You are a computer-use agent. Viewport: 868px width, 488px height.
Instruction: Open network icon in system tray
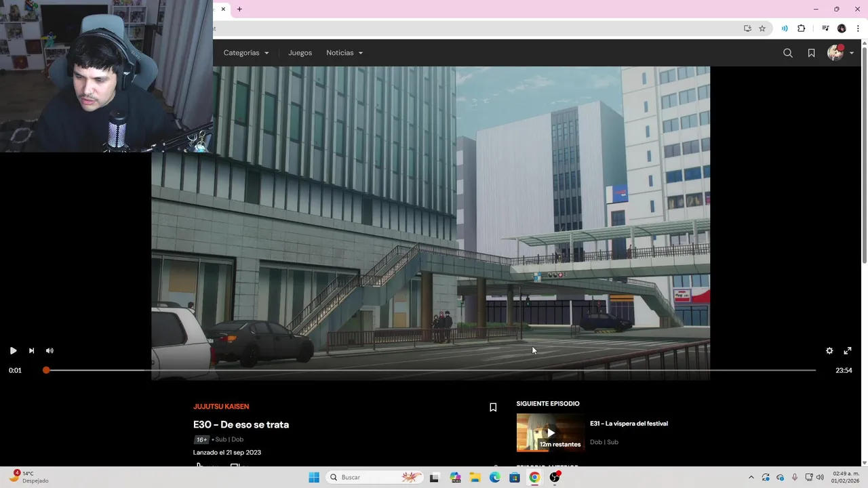[808, 477]
